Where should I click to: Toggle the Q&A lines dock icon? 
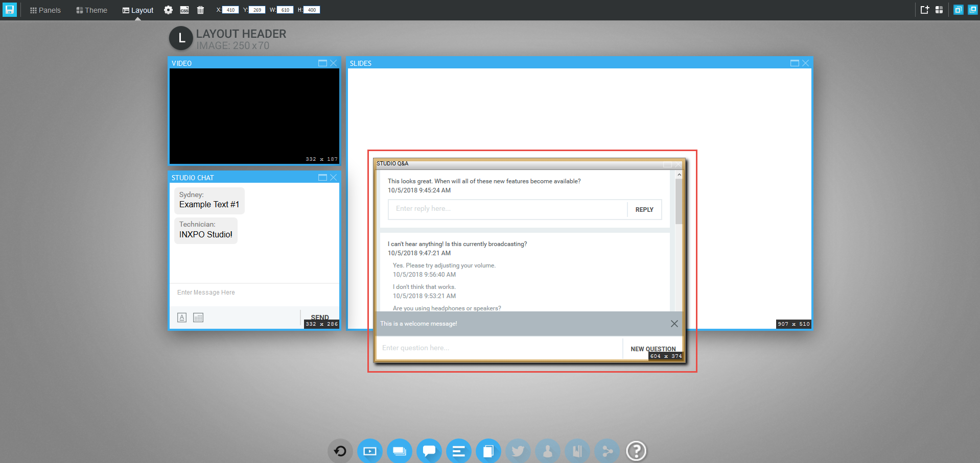[x=459, y=451]
